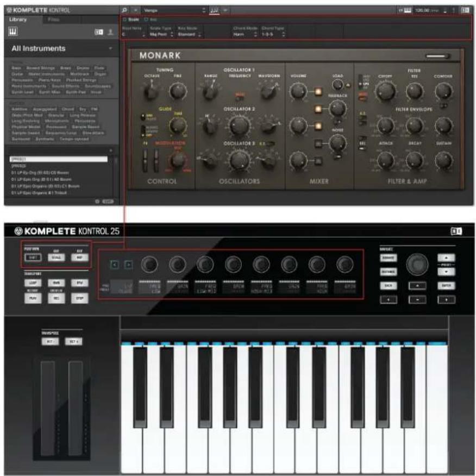The image size is (476, 476).
Task: Select the instruments piano-keys icon under Library
Action: tap(12, 32)
